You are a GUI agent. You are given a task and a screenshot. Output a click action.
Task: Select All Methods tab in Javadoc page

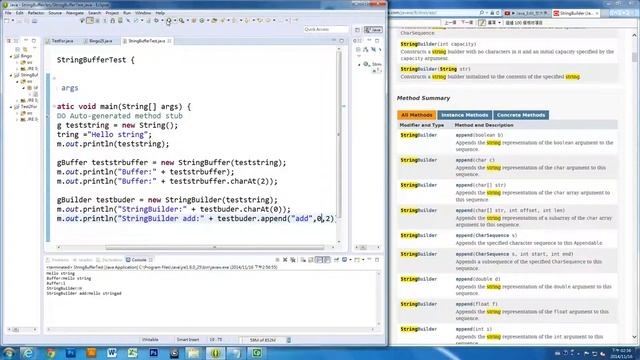pyautogui.click(x=416, y=115)
